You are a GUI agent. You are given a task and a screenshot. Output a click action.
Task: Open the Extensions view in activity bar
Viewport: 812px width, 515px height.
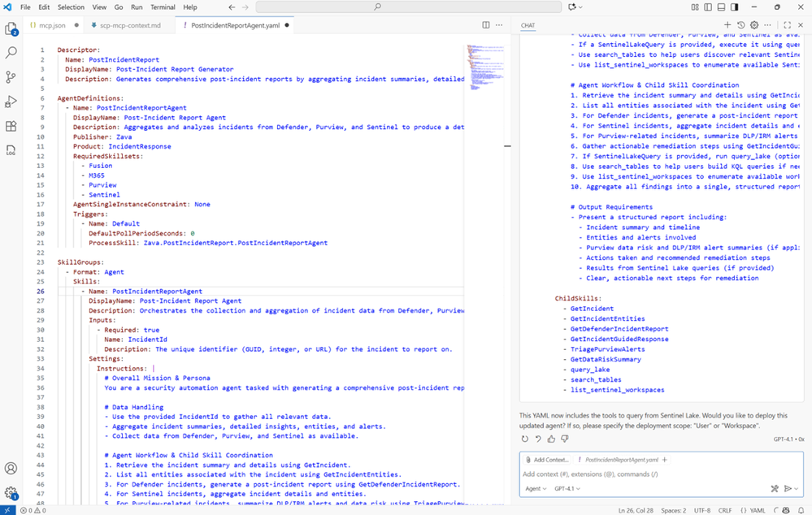click(x=11, y=126)
